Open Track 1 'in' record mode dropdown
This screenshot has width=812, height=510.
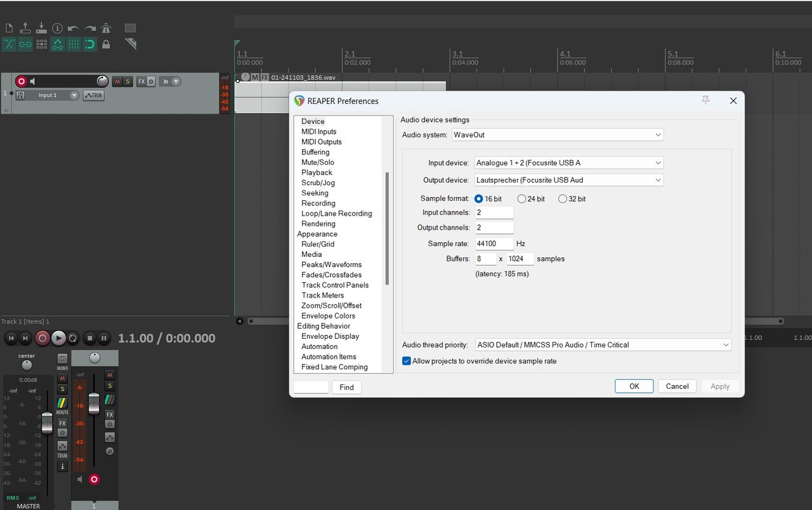170,81
